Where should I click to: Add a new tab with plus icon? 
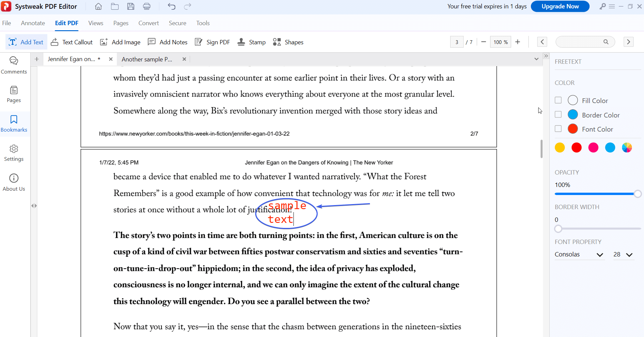point(37,59)
